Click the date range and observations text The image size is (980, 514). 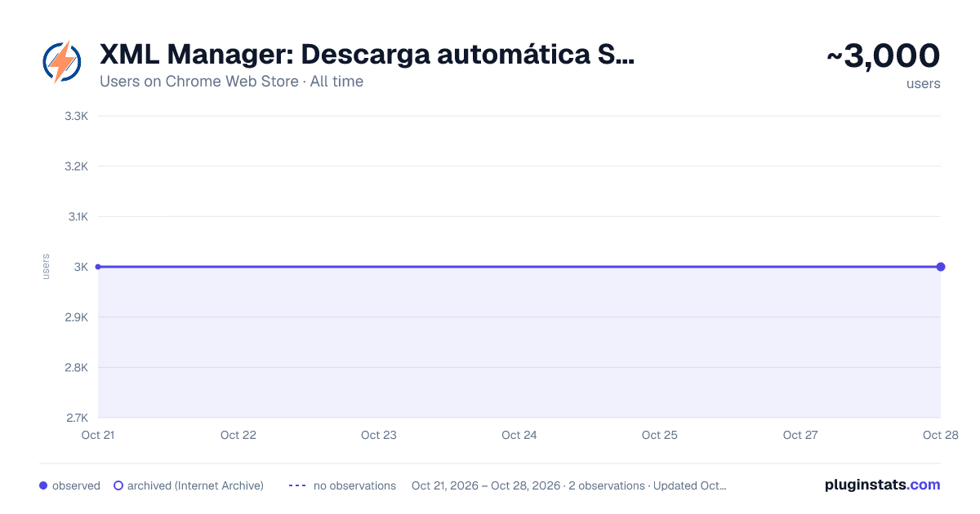coord(569,485)
